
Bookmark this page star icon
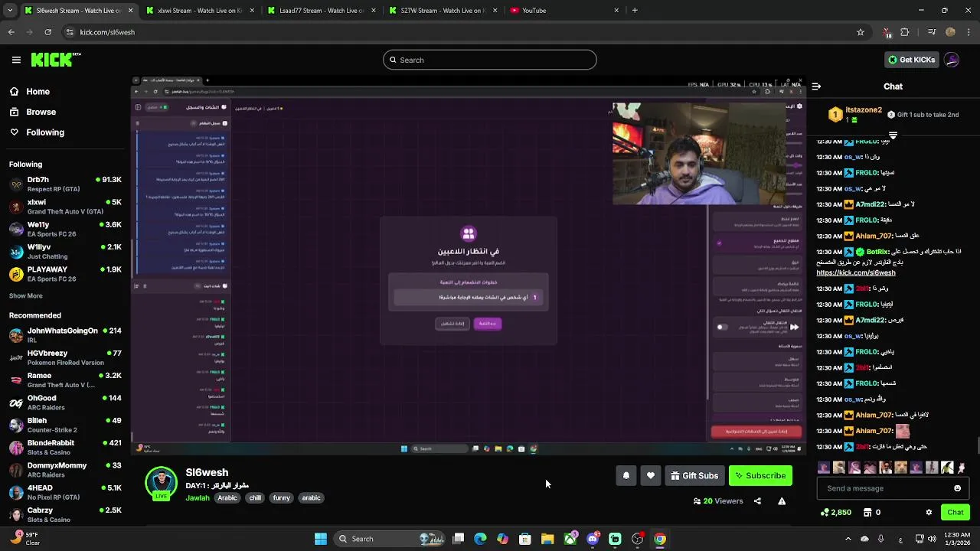[861, 32]
